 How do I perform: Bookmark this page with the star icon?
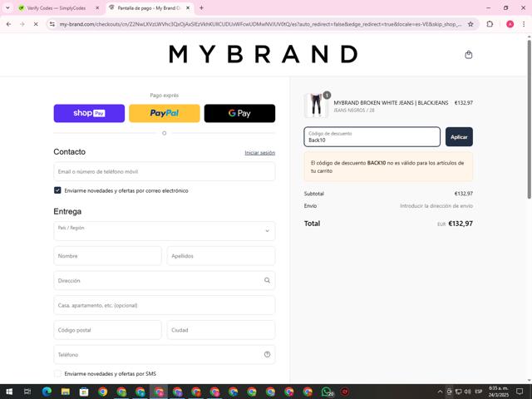tap(470, 24)
